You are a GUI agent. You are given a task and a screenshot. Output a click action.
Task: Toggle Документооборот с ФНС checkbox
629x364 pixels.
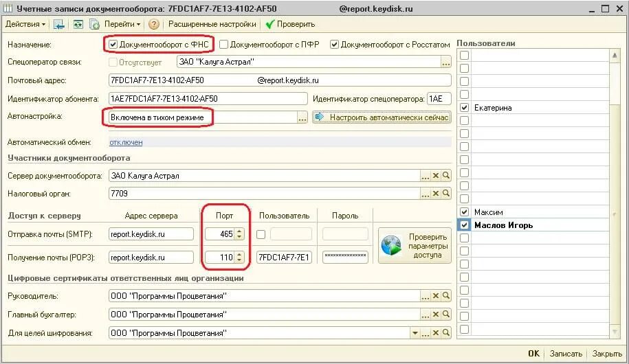click(113, 44)
